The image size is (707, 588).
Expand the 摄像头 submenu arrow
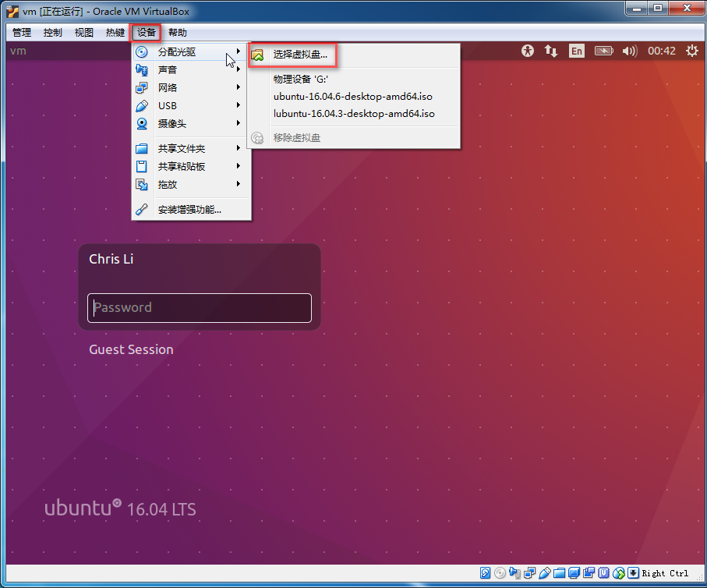[238, 122]
